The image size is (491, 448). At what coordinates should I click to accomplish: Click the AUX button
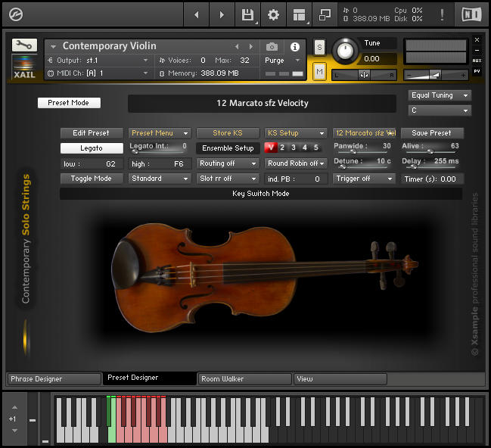click(477, 61)
